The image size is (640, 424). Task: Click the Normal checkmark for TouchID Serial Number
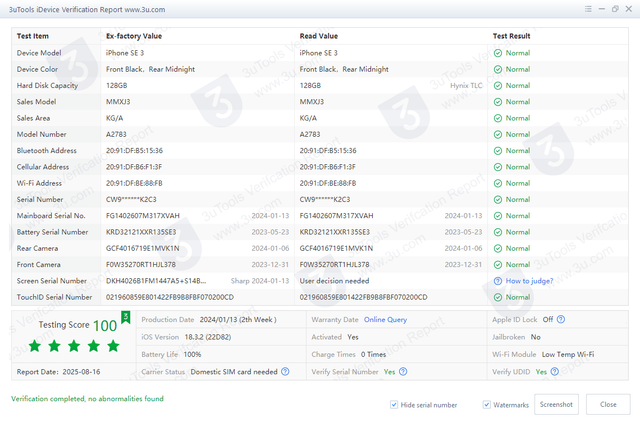click(x=498, y=297)
